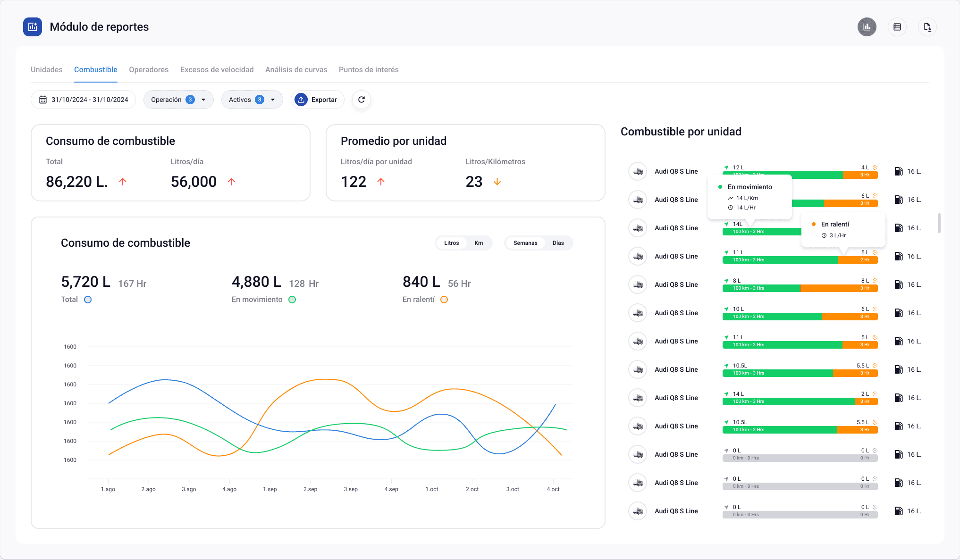Click the first Audi Q8 S Line vehicle avatar
This screenshot has width=960, height=560.
click(638, 171)
